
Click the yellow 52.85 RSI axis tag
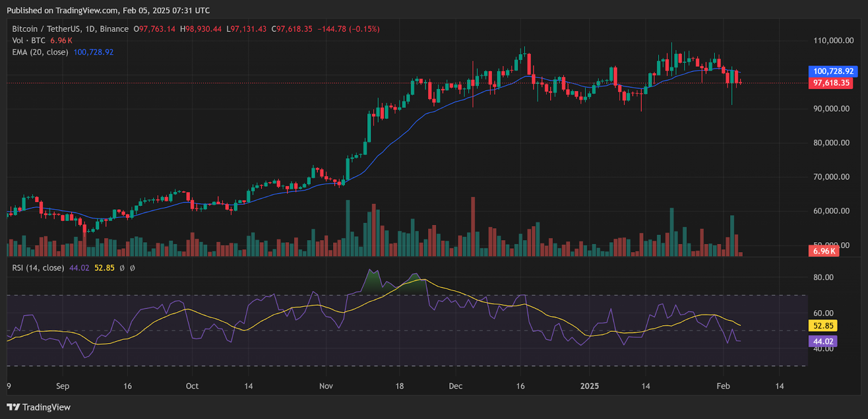(x=823, y=326)
